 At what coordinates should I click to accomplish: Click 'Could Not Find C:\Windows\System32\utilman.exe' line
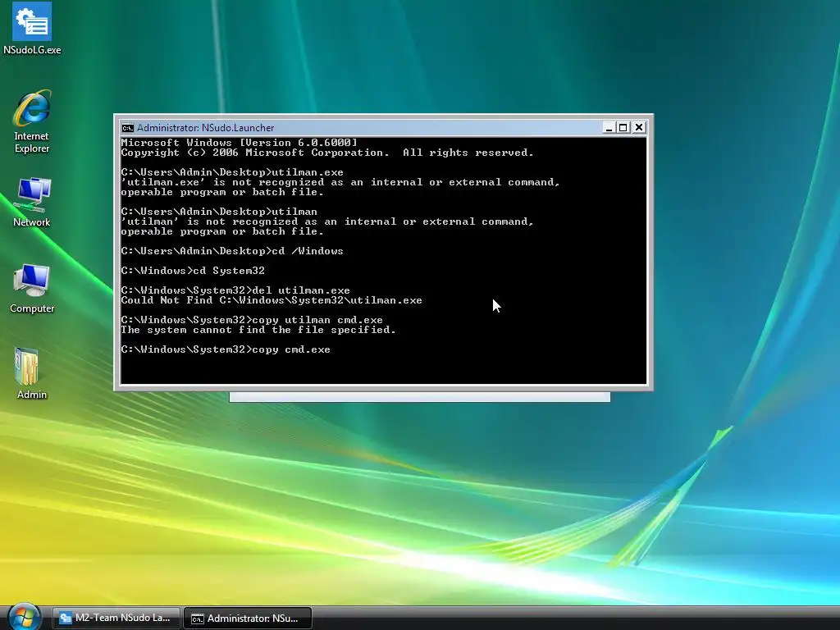pos(272,300)
